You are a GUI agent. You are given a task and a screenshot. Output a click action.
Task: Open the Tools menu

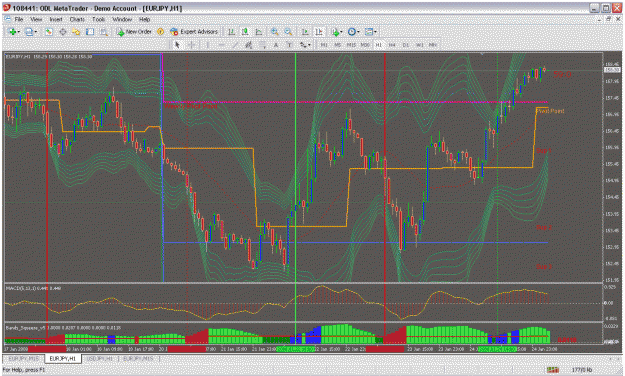[x=98, y=19]
